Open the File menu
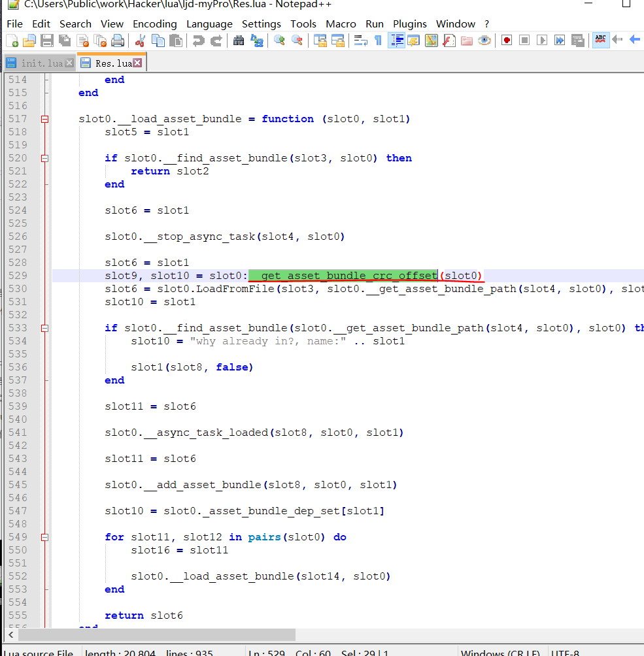This screenshot has width=644, height=656. point(14,24)
